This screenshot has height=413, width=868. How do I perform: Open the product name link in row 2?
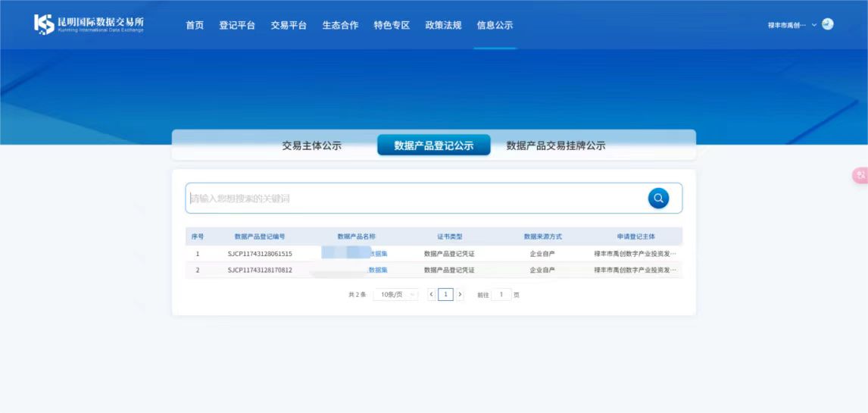click(376, 270)
